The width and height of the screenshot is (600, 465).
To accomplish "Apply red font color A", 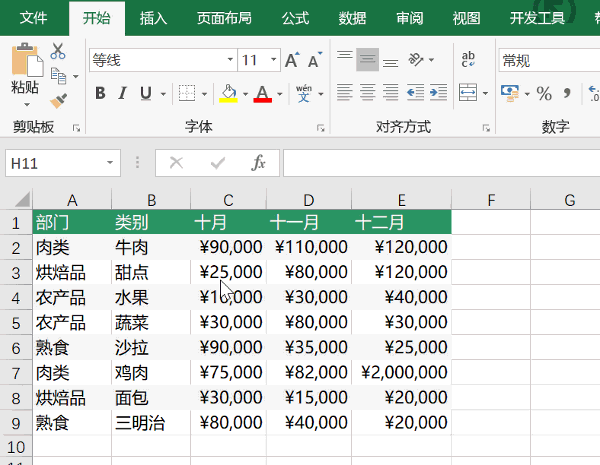I will 262,93.
